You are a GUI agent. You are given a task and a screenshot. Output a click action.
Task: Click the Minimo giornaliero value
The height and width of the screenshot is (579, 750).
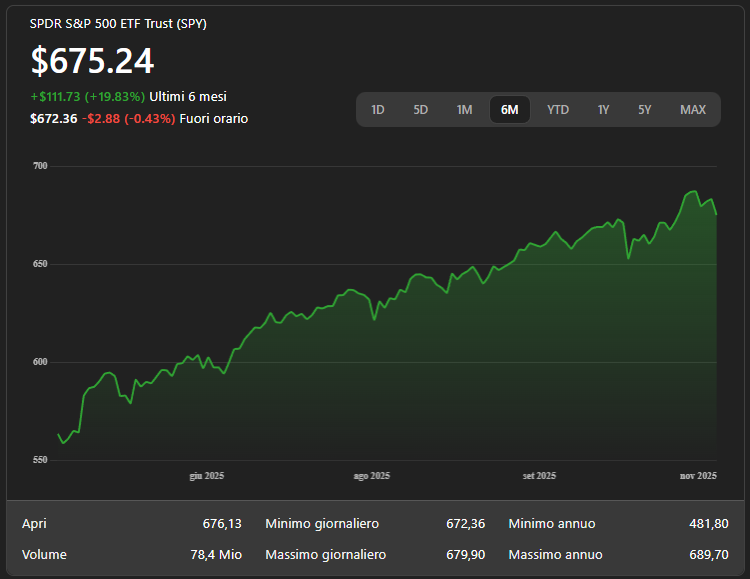tap(465, 524)
